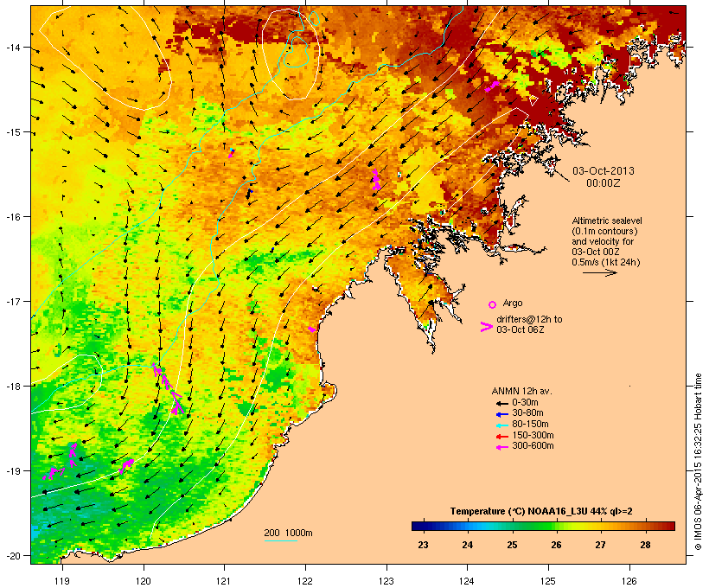
Task: Click the -20 latitude axis label
Action: 12,555
